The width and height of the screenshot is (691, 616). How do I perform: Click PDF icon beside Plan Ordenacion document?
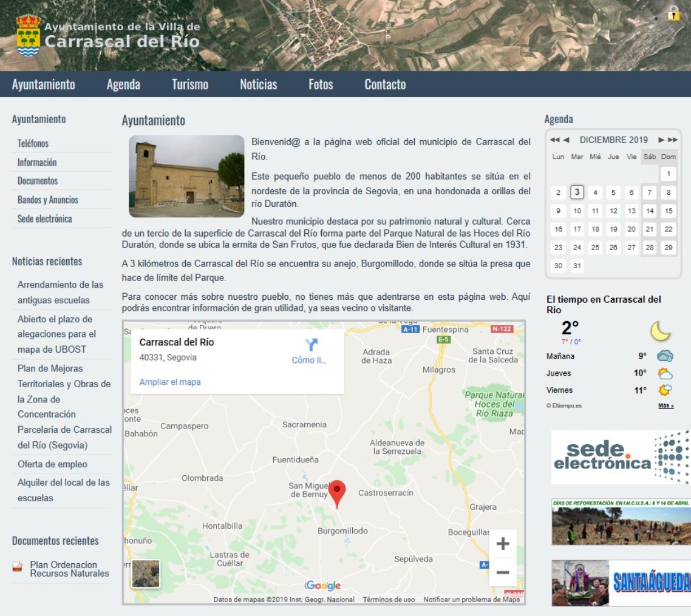[x=18, y=567]
